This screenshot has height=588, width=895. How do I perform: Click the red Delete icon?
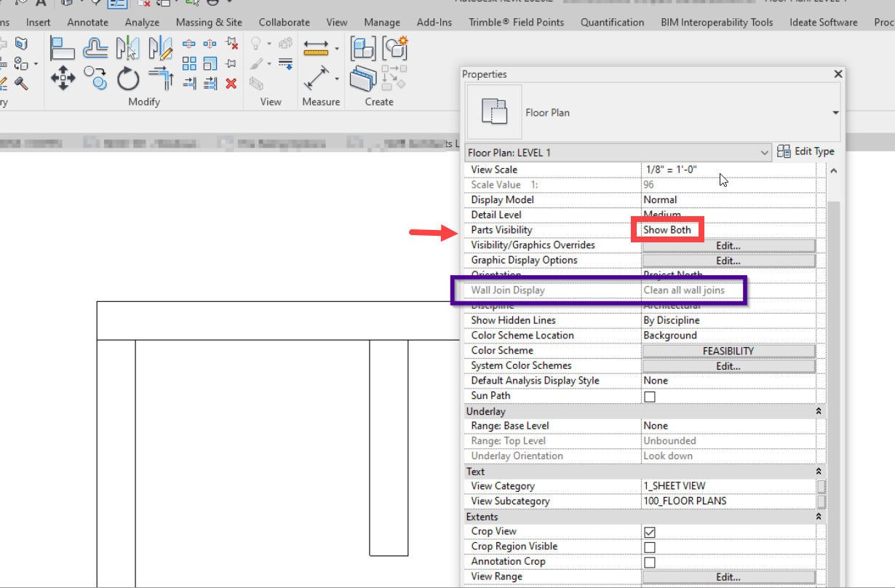tap(231, 84)
